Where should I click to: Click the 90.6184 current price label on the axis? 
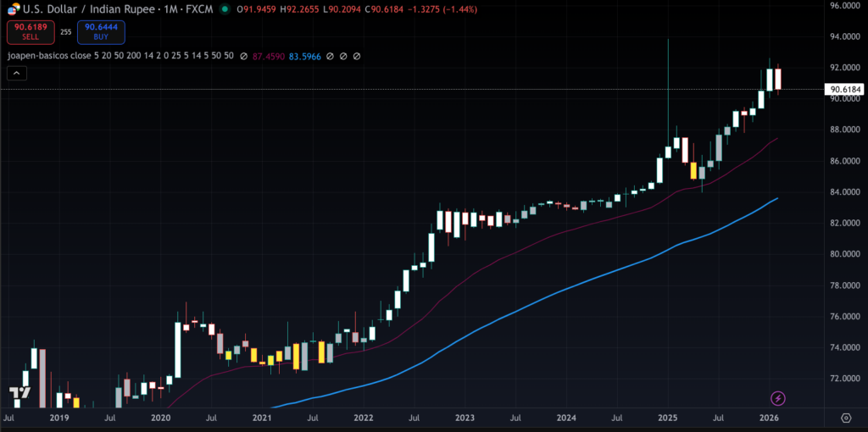(x=845, y=89)
